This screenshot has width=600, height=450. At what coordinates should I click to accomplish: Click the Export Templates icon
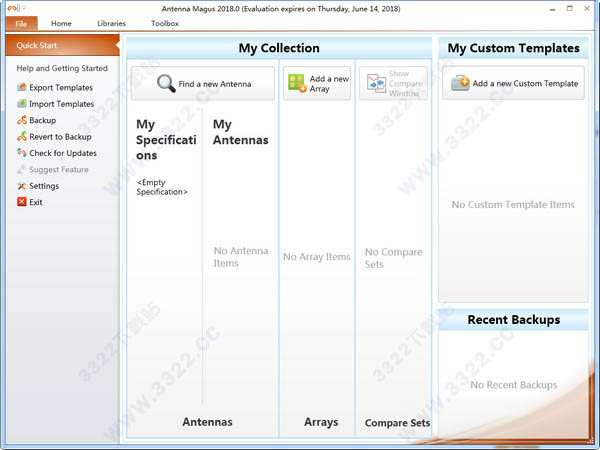(22, 87)
